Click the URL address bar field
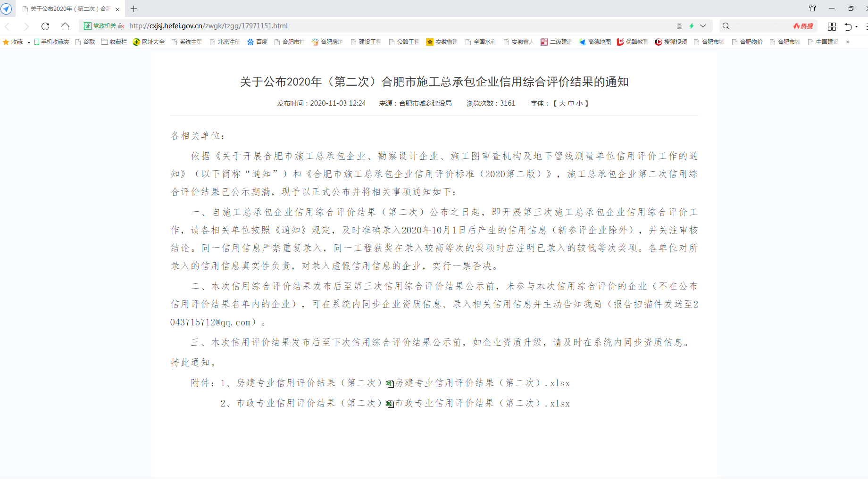The image size is (868, 481). point(377,26)
